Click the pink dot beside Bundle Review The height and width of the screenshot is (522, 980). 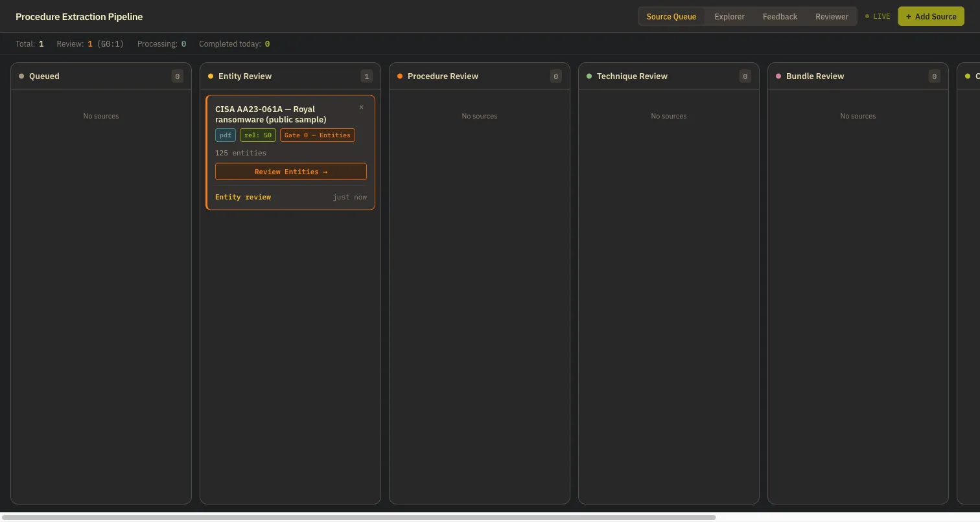coord(778,76)
